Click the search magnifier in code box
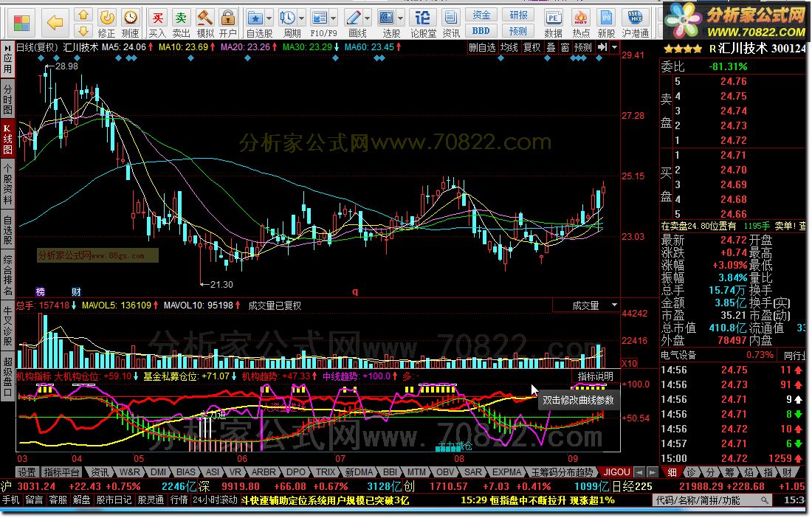The height and width of the screenshot is (518, 812). pos(764,500)
